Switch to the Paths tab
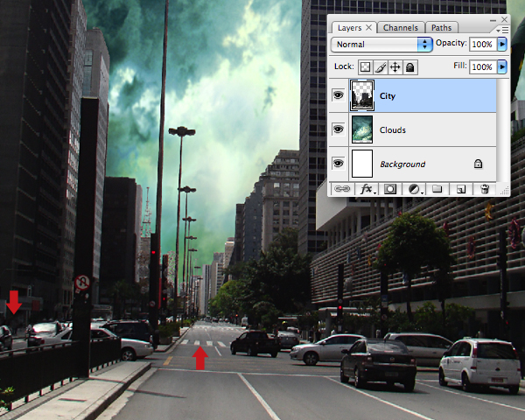This screenshot has height=420, width=525. pyautogui.click(x=441, y=27)
